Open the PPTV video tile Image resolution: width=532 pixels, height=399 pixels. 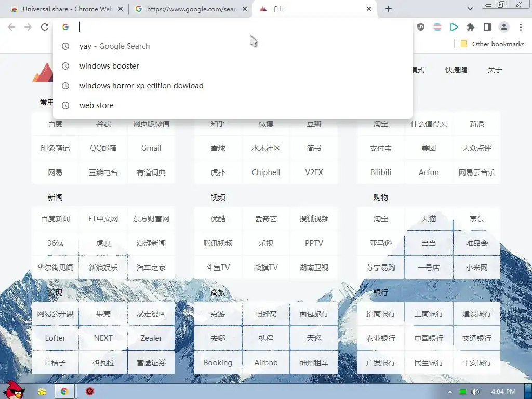(314, 243)
